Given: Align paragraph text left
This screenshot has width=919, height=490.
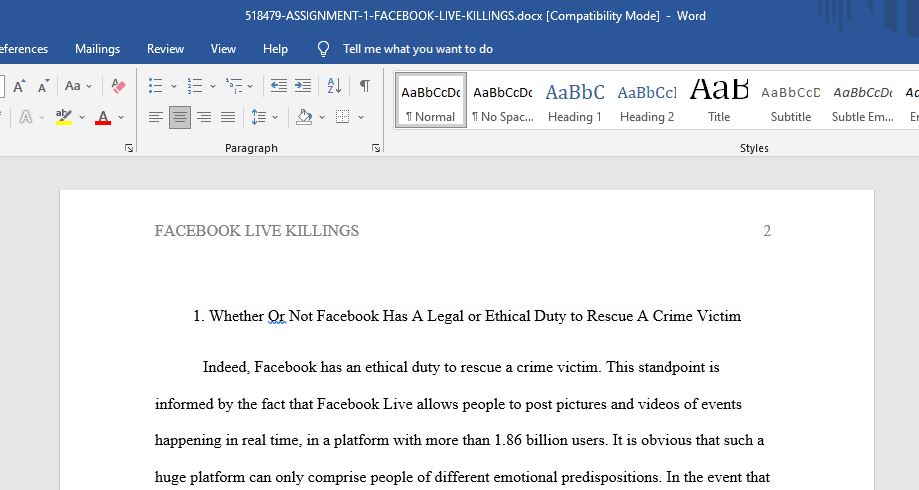Looking at the screenshot, I should pyautogui.click(x=155, y=117).
